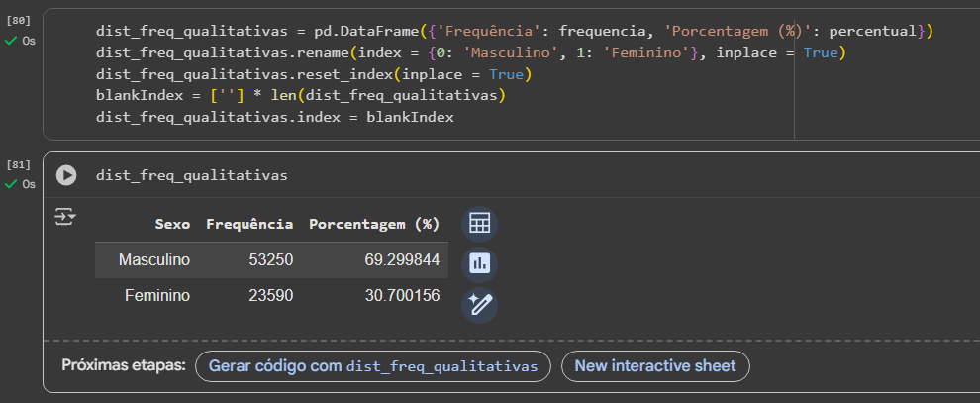The height and width of the screenshot is (403, 980).
Task: Convert dataframe to interactive table
Action: [480, 224]
